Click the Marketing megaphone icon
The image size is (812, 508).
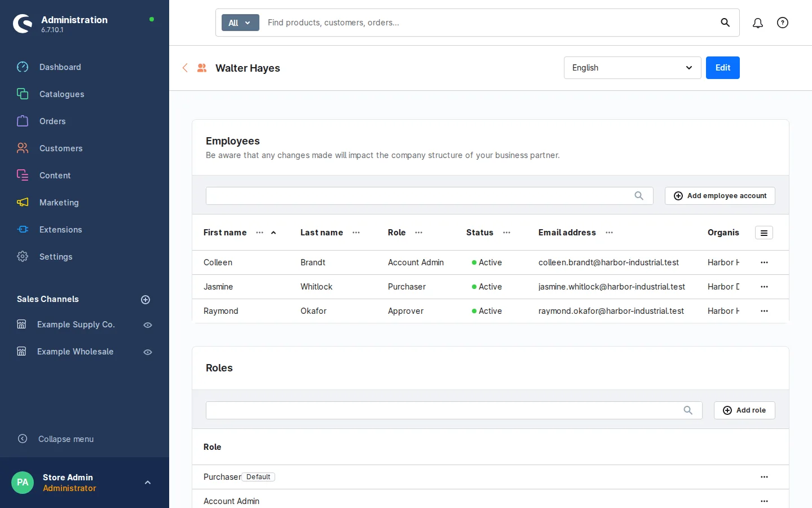pyautogui.click(x=23, y=203)
